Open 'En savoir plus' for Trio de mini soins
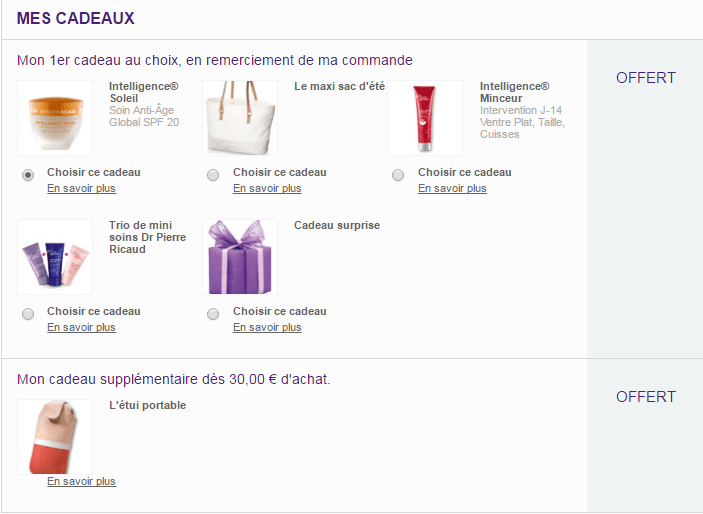Viewport: 703px width, 514px height. [81, 327]
